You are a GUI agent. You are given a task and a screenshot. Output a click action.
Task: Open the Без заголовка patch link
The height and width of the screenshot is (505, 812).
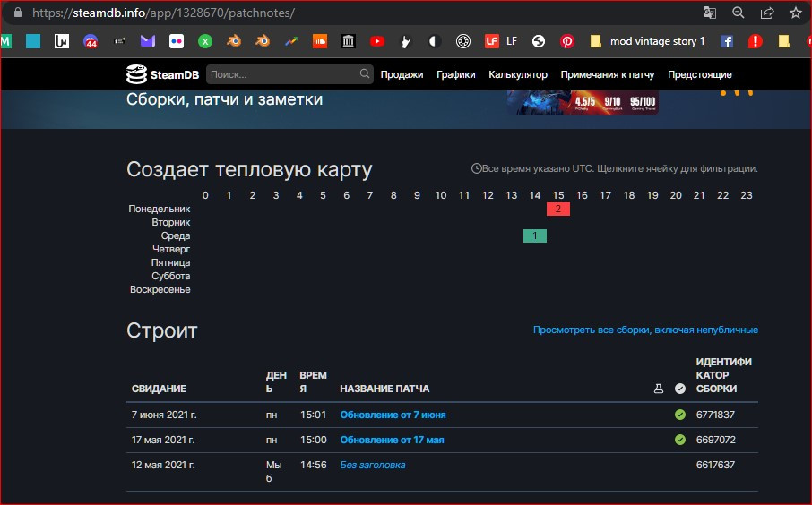click(372, 466)
